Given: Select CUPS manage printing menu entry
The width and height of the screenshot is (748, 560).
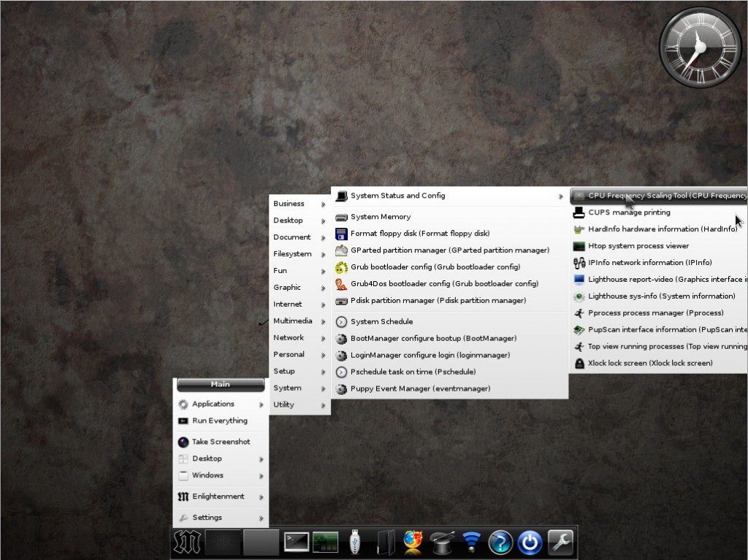Looking at the screenshot, I should [x=630, y=212].
